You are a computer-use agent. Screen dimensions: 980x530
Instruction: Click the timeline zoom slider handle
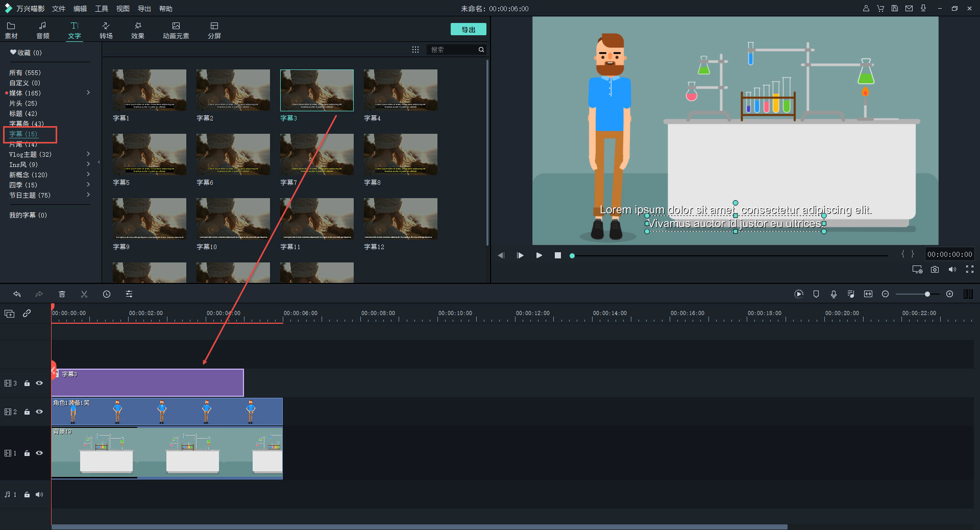pyautogui.click(x=927, y=294)
